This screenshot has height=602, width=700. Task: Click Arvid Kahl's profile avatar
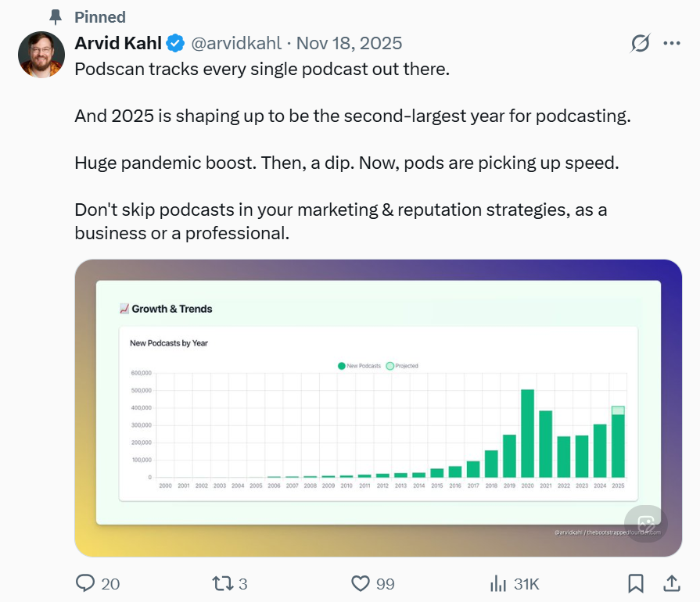41,55
